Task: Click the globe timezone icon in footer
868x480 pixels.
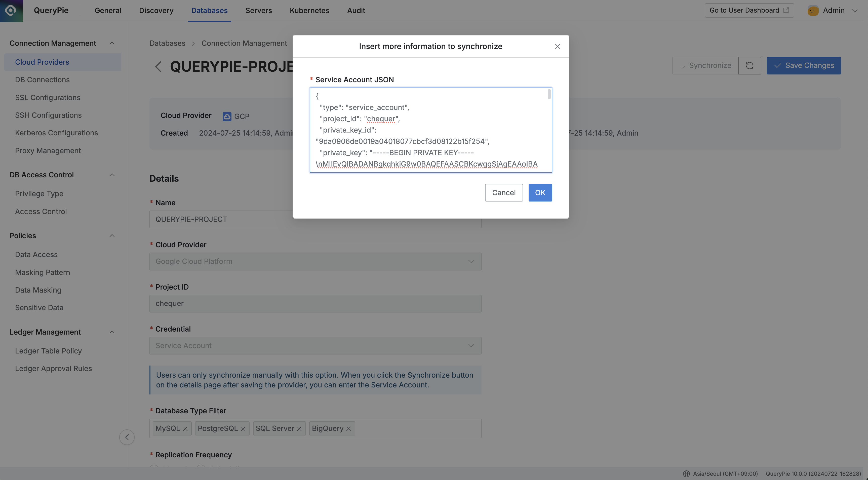Action: point(686,474)
